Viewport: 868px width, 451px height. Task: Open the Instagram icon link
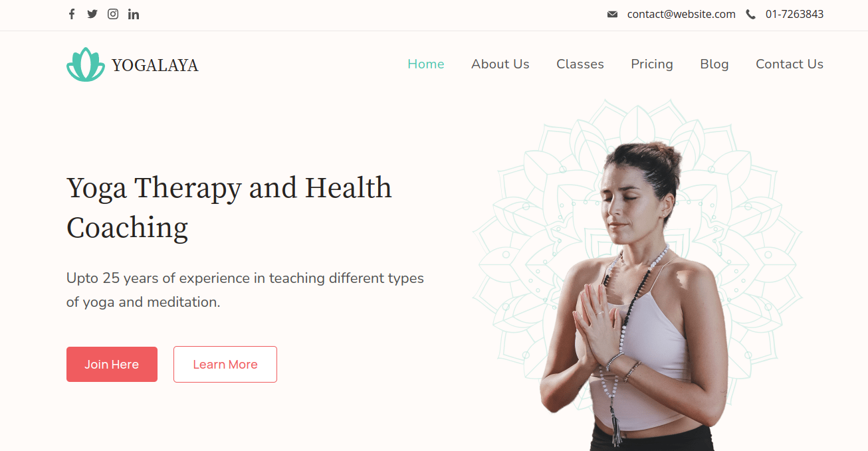point(113,14)
